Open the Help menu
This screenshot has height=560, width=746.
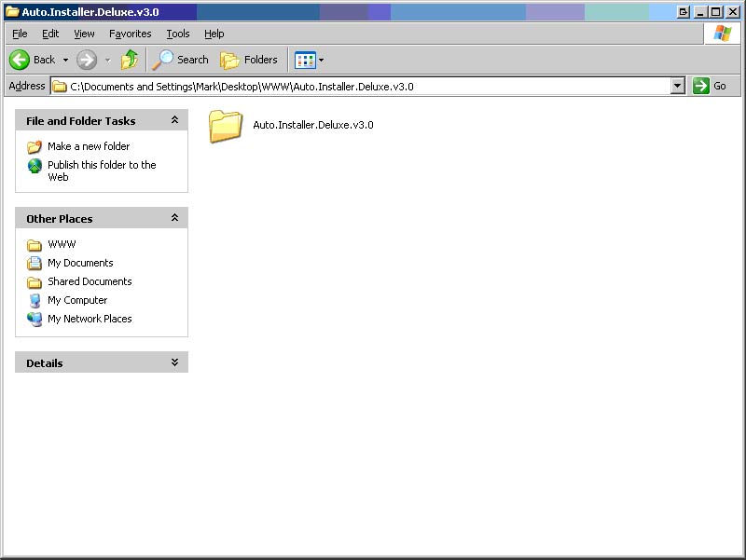click(x=214, y=34)
